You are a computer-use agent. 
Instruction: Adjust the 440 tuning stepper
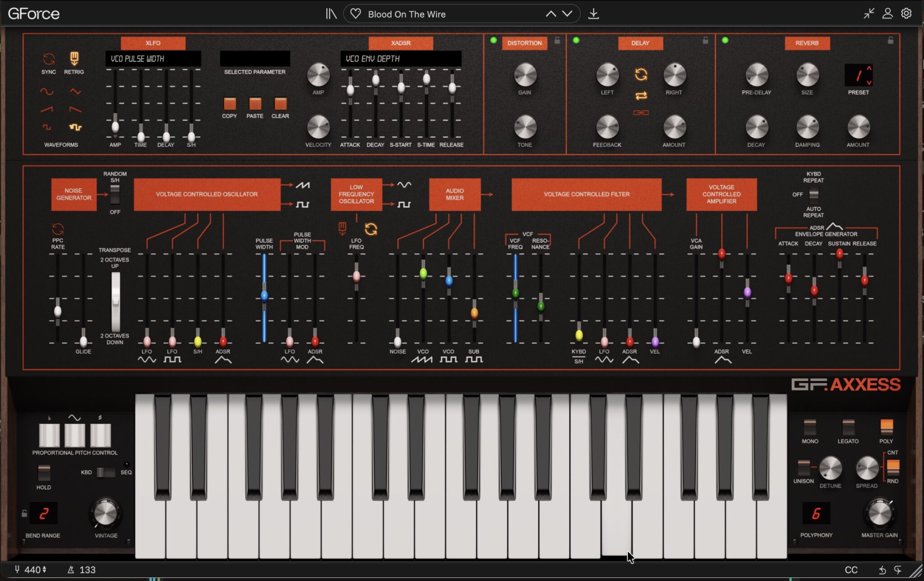(x=44, y=570)
